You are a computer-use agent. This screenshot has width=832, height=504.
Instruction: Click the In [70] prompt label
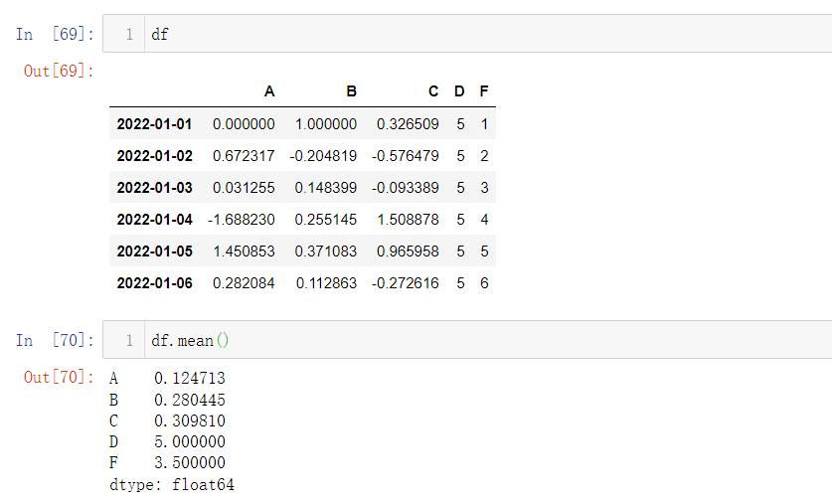pyautogui.click(x=55, y=340)
